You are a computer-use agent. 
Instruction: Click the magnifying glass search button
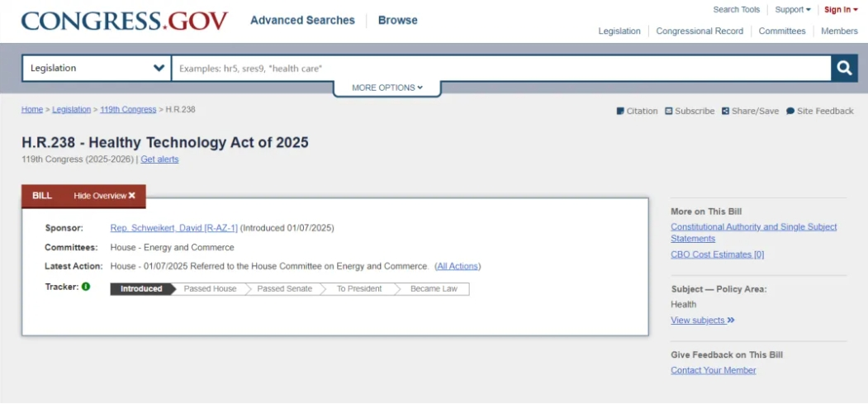tap(843, 69)
